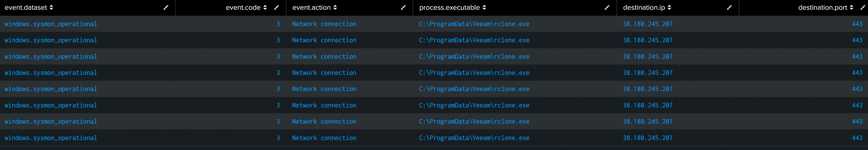Image resolution: width=868 pixels, height=150 pixels.
Task: Click the destination.ip column edit pencil
Action: click(729, 7)
